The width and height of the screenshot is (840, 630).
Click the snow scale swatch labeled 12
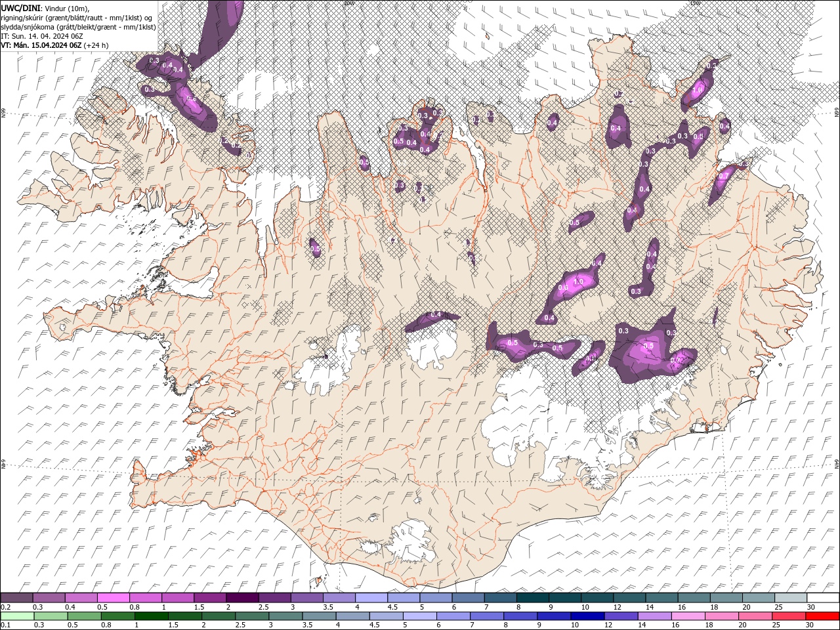(x=629, y=598)
